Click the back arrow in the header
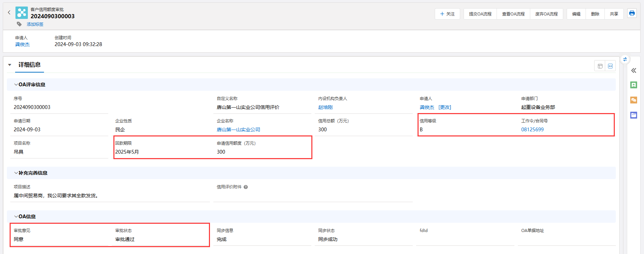 point(9,12)
